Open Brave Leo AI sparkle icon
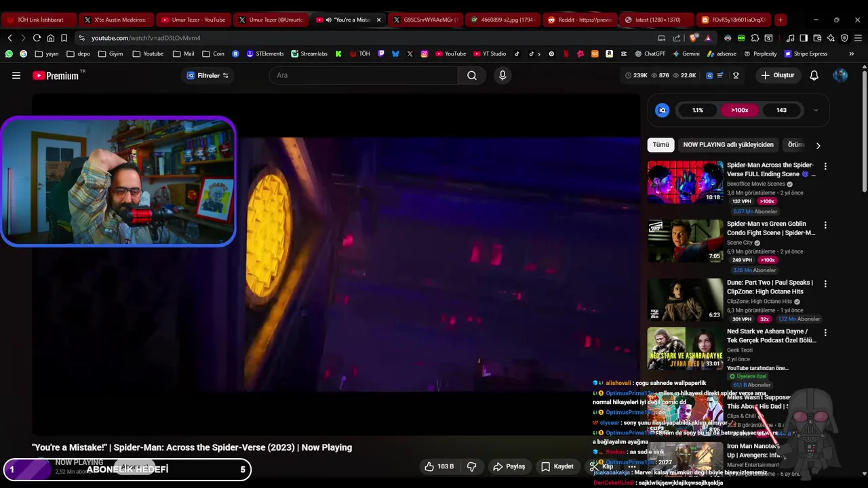This screenshot has height=488, width=868. tap(831, 38)
